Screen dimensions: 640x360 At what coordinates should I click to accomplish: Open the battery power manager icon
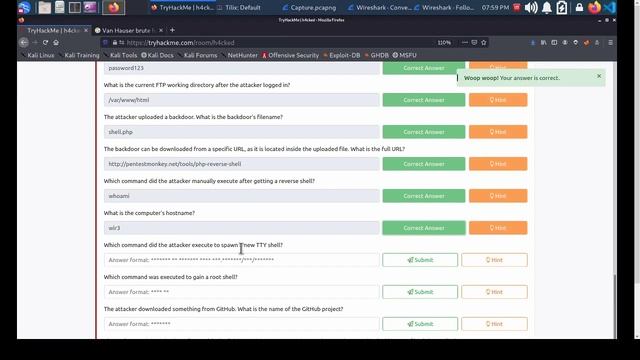[x=562, y=7]
